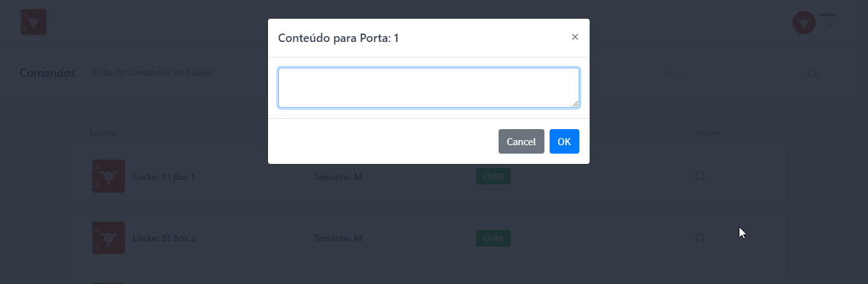Open the user avatar in header

[x=803, y=23]
